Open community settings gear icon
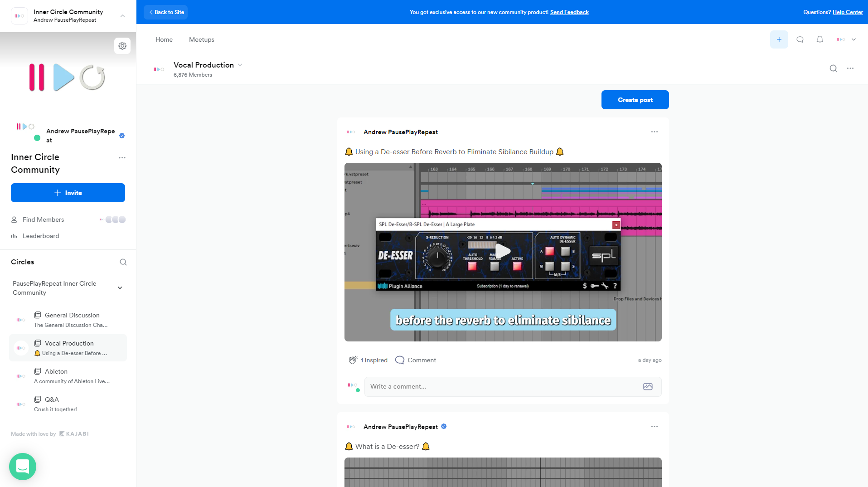Image resolution: width=868 pixels, height=487 pixels. (x=122, y=46)
